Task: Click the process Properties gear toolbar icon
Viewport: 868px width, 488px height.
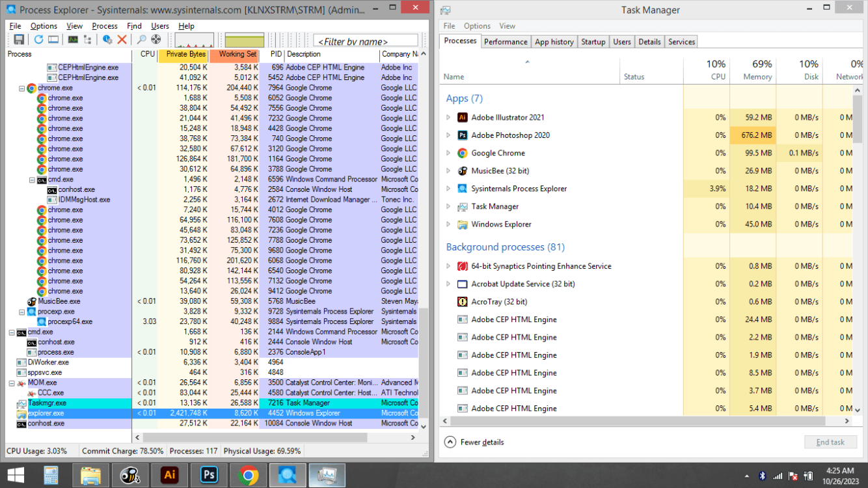Action: point(107,40)
